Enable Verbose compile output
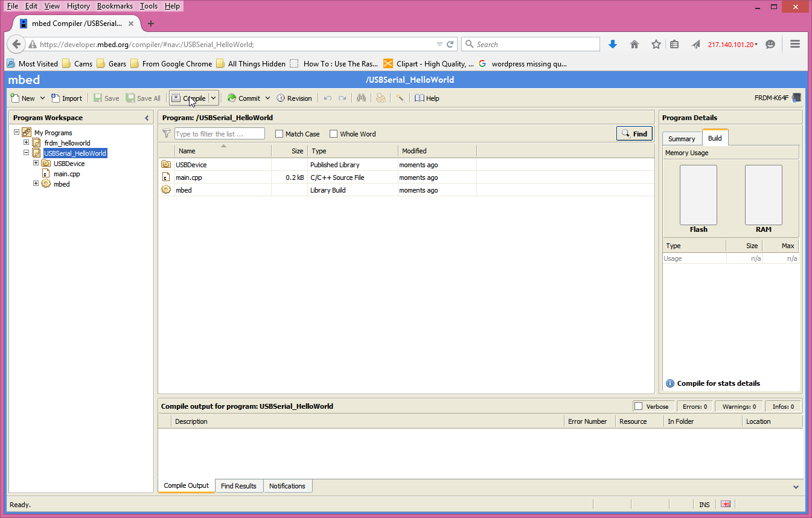812x518 pixels. (x=639, y=406)
